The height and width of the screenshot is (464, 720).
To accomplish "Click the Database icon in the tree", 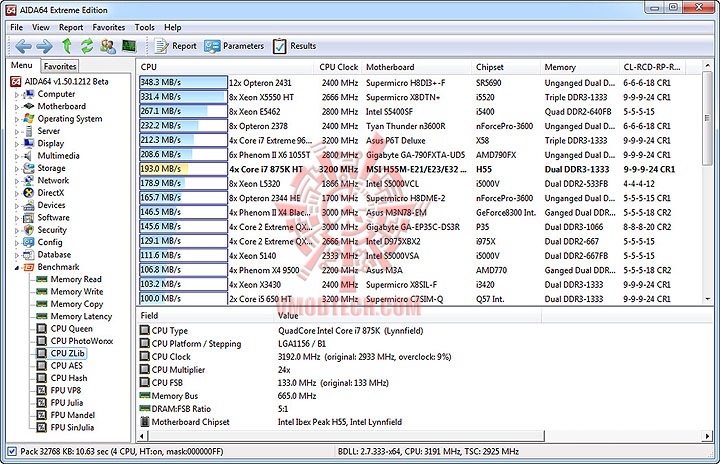I will click(28, 255).
